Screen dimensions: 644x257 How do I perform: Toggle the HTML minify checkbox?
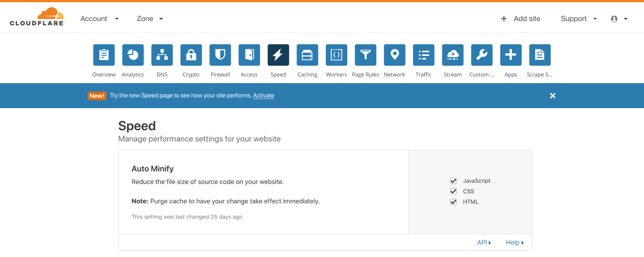pos(453,202)
